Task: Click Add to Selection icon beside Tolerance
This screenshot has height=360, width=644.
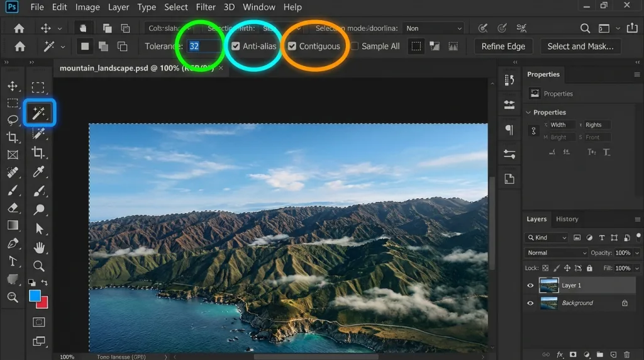Action: point(104,47)
